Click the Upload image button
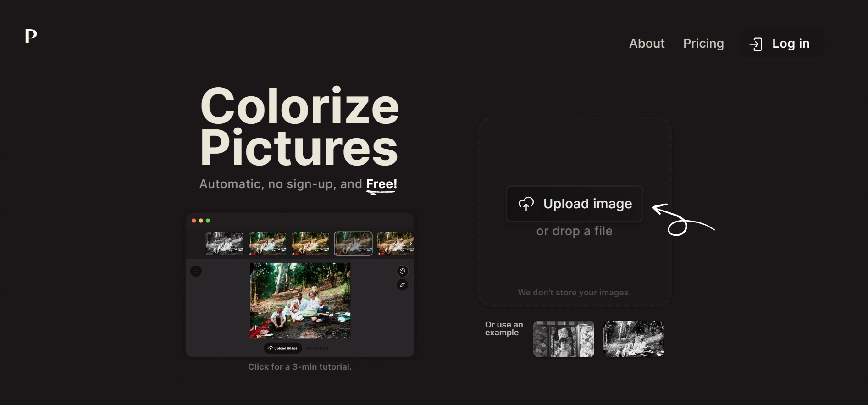868x405 pixels. tap(575, 204)
